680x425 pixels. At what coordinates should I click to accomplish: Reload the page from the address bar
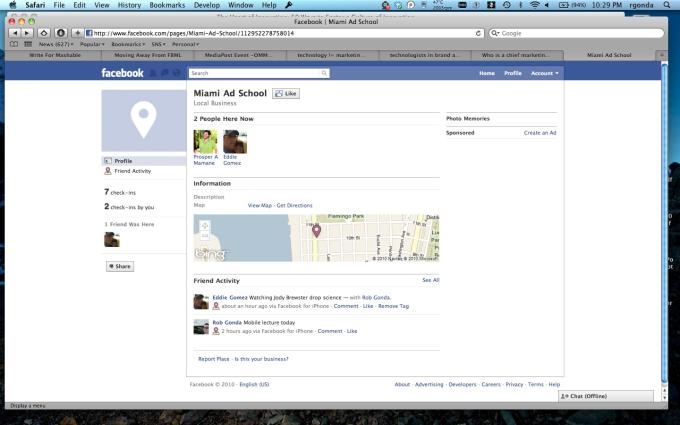(478, 33)
